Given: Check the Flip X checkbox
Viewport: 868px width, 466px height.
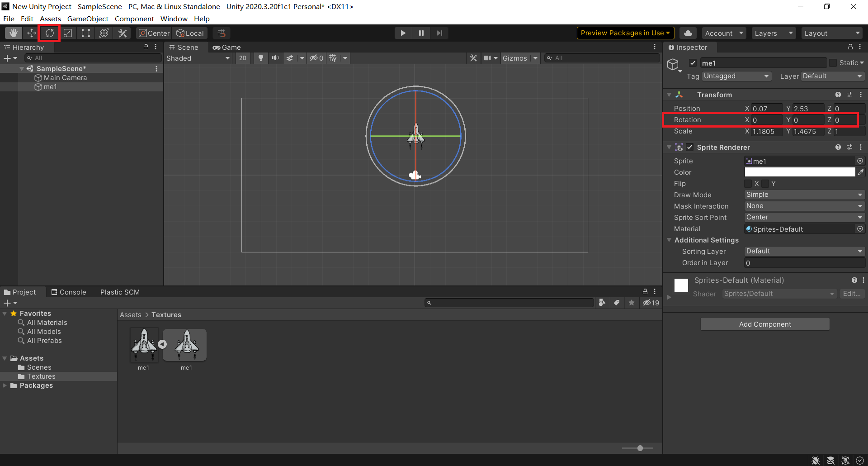Looking at the screenshot, I should point(748,183).
